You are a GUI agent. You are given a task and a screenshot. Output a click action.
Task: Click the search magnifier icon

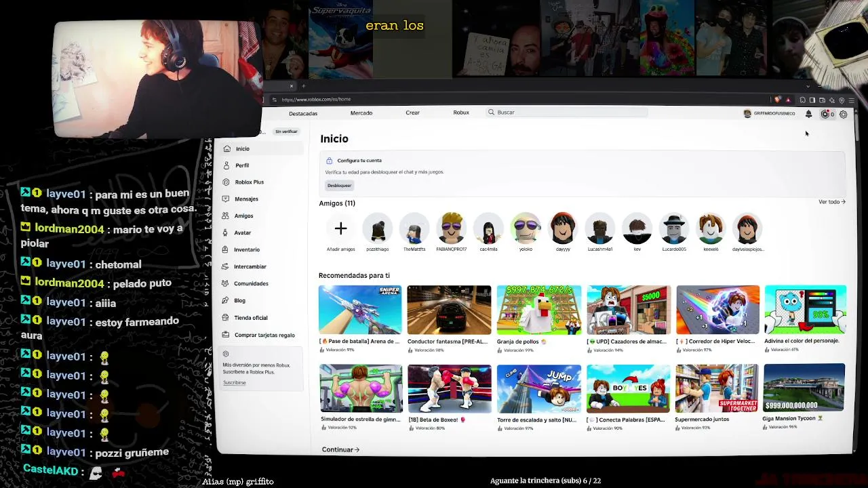tap(491, 113)
